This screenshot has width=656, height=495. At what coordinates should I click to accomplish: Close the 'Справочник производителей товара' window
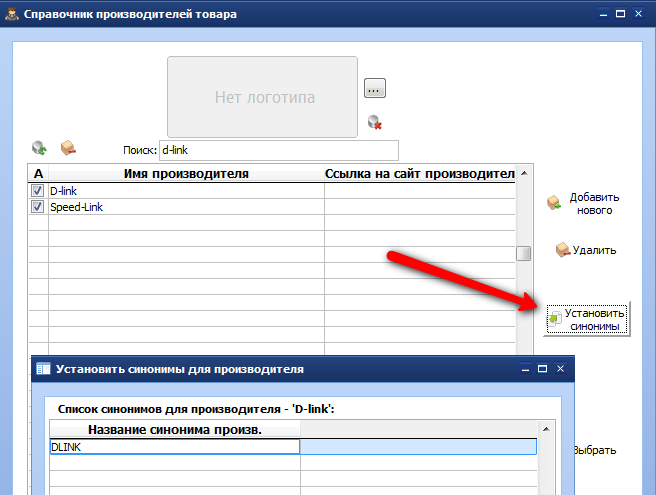pyautogui.click(x=638, y=14)
